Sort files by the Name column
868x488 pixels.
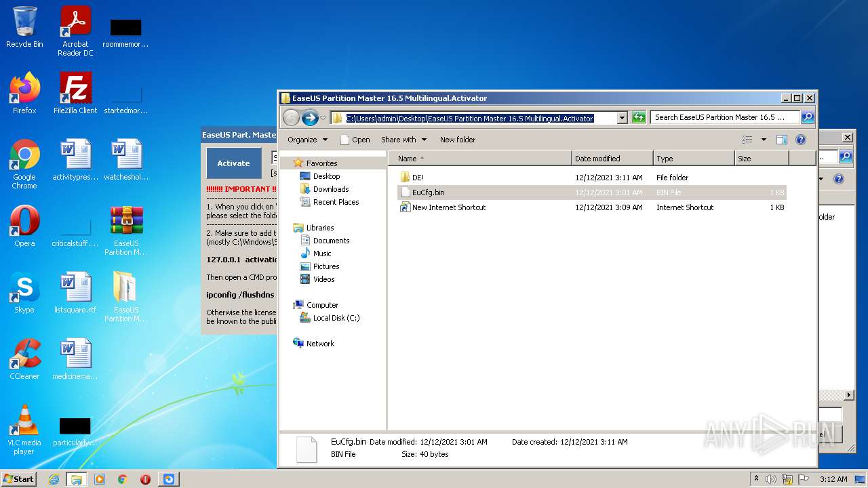[x=480, y=159]
